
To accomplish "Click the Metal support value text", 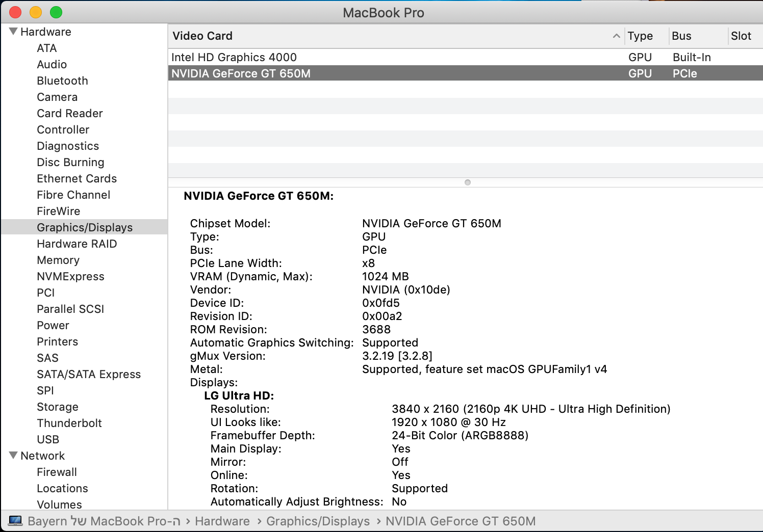I will click(485, 369).
